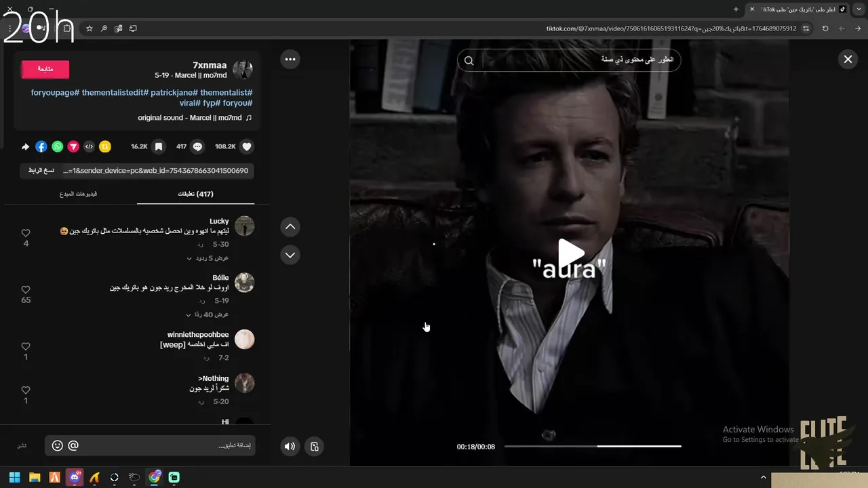Like >Nothing's comment
This screenshot has width=868, height=488.
[x=26, y=390]
